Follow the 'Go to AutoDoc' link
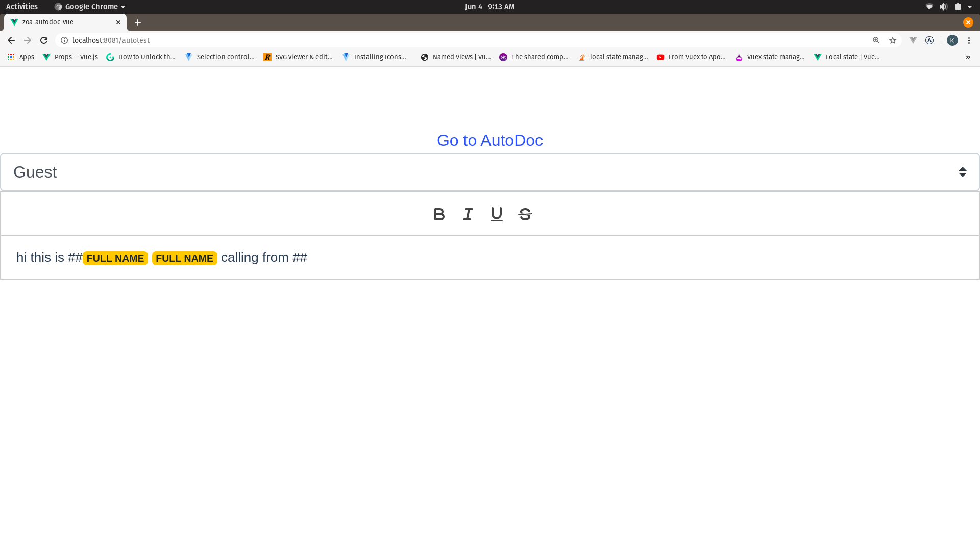Screen dimensions: 980x551 (x=489, y=140)
